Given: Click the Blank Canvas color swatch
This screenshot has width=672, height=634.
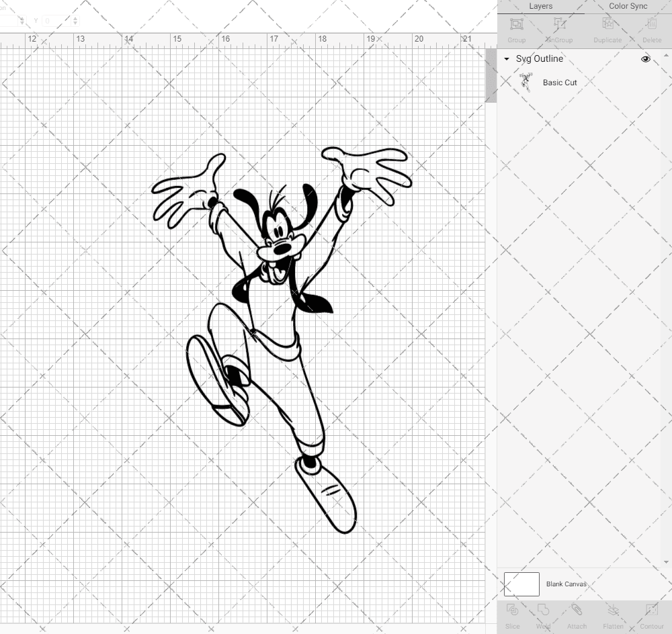Looking at the screenshot, I should click(521, 584).
